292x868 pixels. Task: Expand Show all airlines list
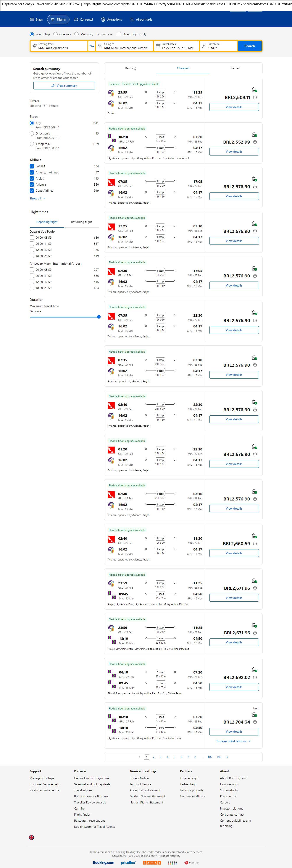(37, 198)
